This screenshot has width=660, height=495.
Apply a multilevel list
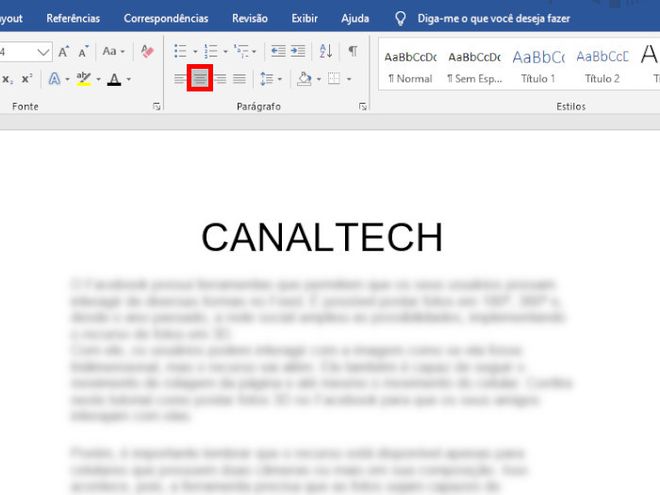[242, 51]
